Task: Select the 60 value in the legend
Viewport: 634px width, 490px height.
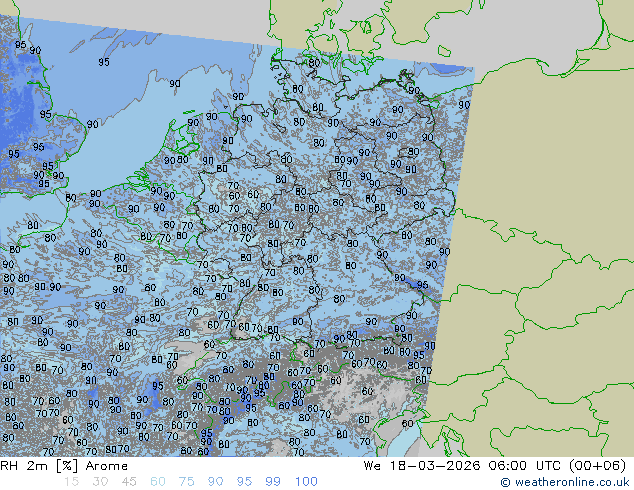Action: click(x=157, y=482)
